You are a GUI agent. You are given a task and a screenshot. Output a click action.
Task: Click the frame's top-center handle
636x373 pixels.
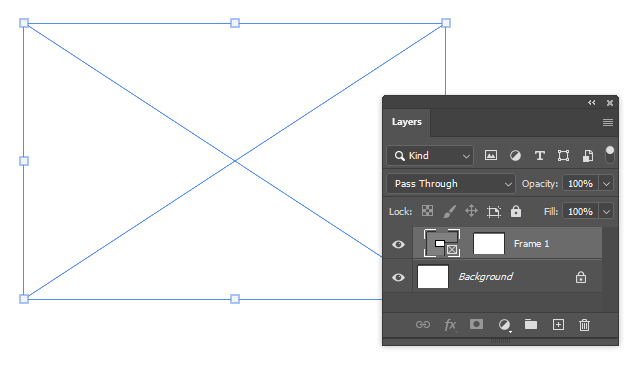(x=235, y=23)
